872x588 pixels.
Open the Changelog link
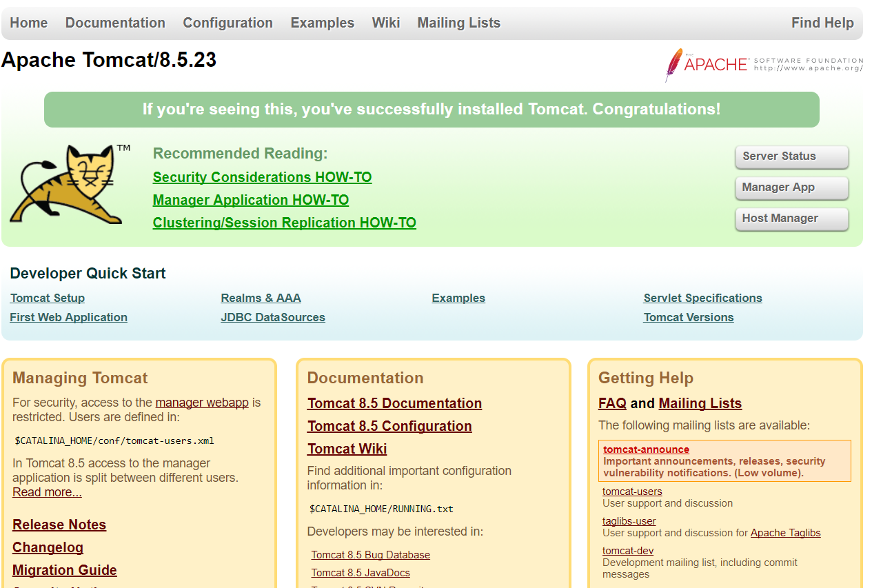coord(48,547)
